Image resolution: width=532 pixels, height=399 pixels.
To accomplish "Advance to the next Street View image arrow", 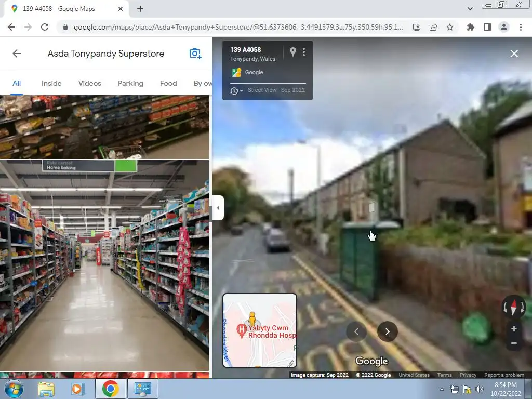I will 388,331.
